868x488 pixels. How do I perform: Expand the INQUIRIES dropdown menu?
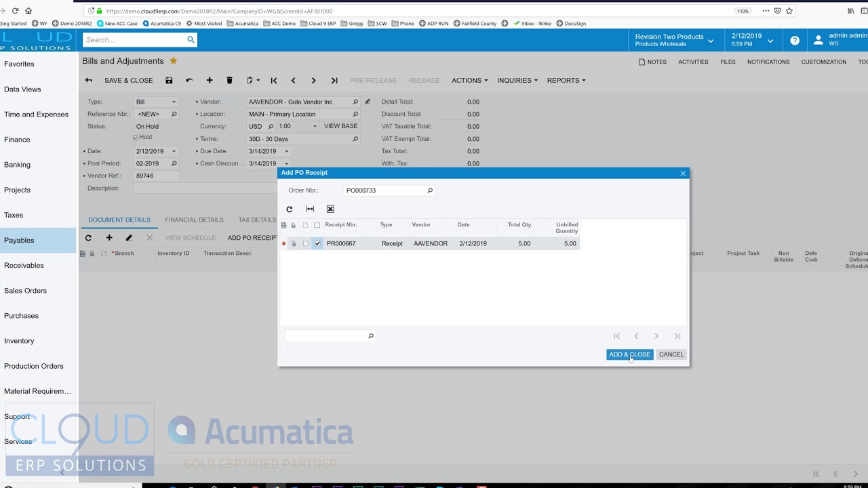[517, 81]
